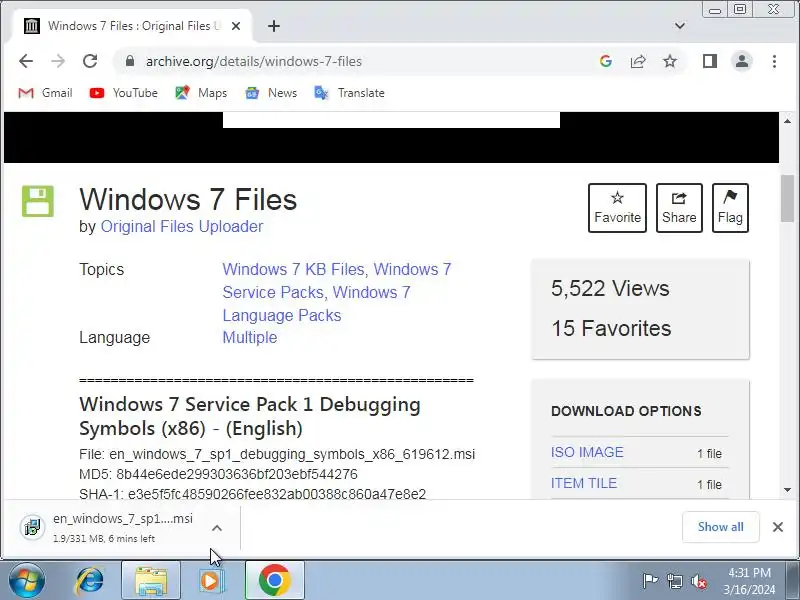Click the 5,522 Views text
Screen dimensions: 800x600
click(610, 289)
